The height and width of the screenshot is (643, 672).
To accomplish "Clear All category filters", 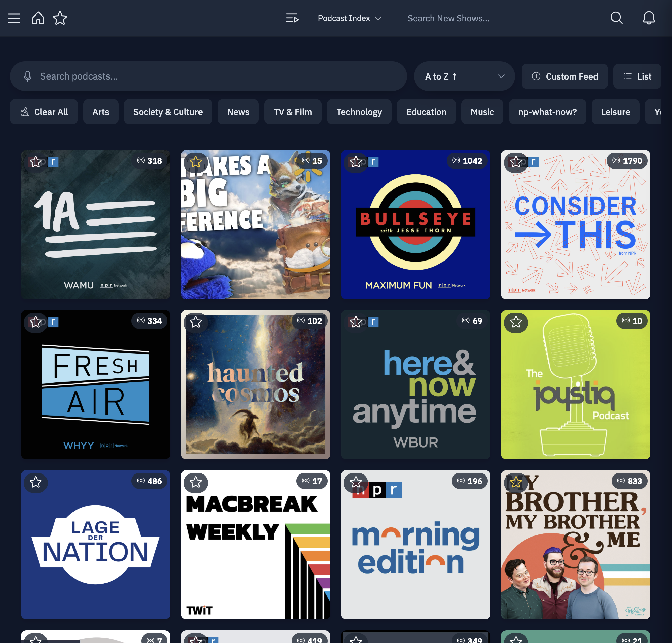I will 44,112.
